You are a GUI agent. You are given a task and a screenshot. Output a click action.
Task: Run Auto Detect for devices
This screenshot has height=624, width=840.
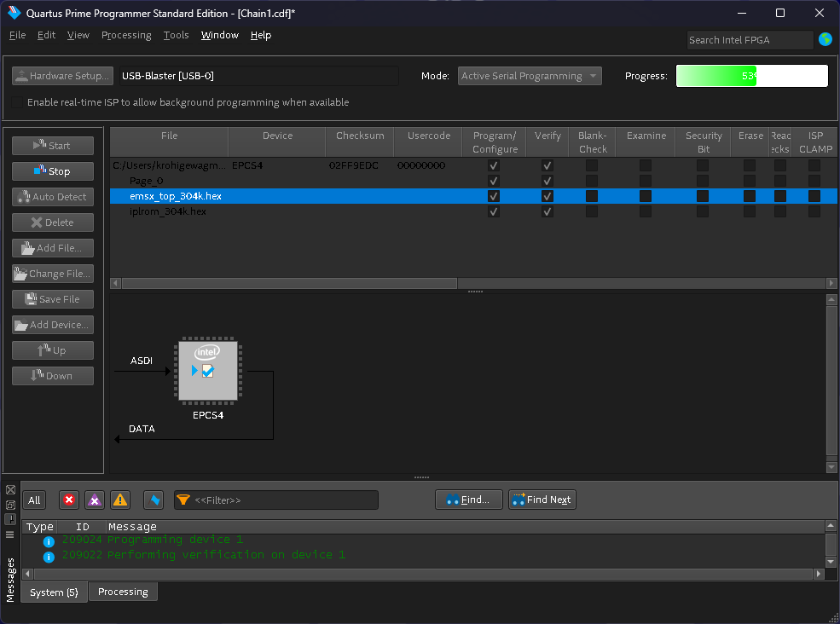(x=53, y=197)
